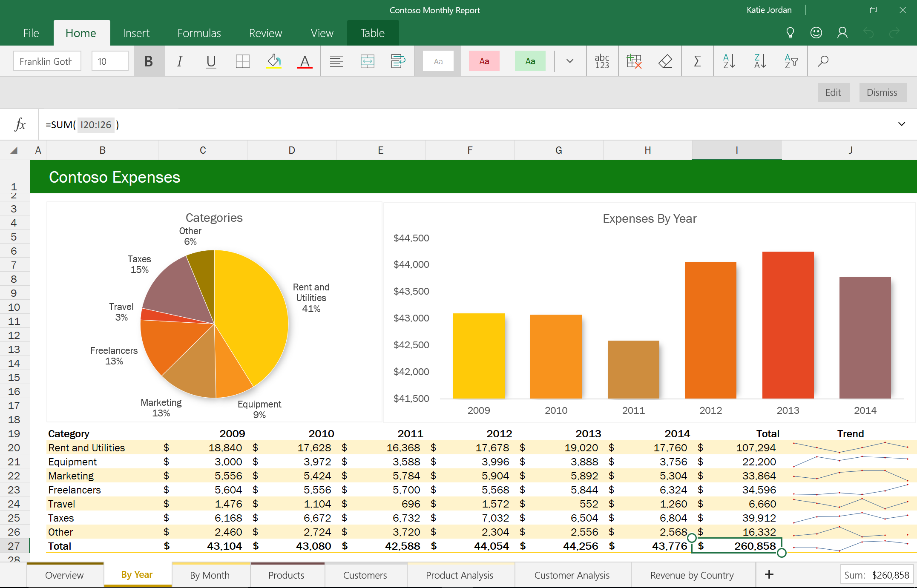Open the font size box
This screenshot has width=917, height=588.
pyautogui.click(x=109, y=61)
